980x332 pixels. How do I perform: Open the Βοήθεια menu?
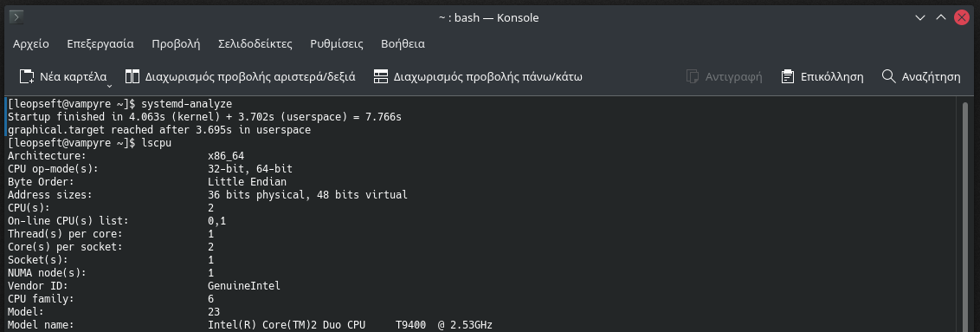pyautogui.click(x=403, y=43)
